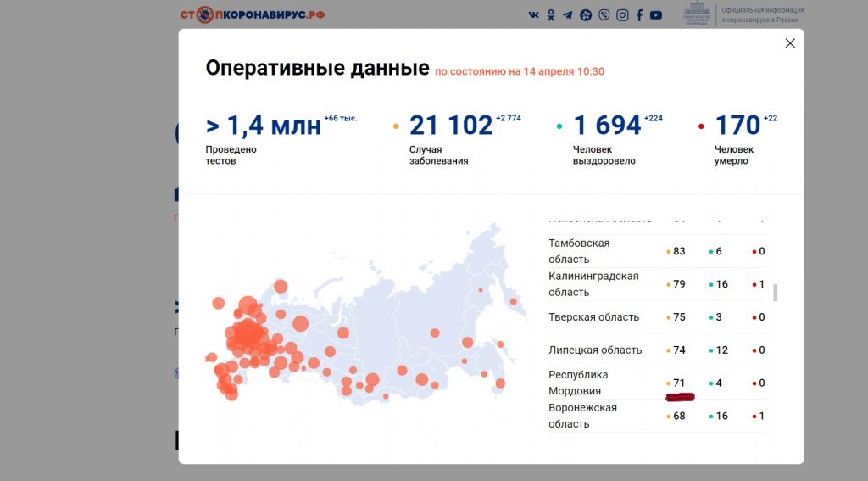Open the Viber phone icon

point(604,15)
